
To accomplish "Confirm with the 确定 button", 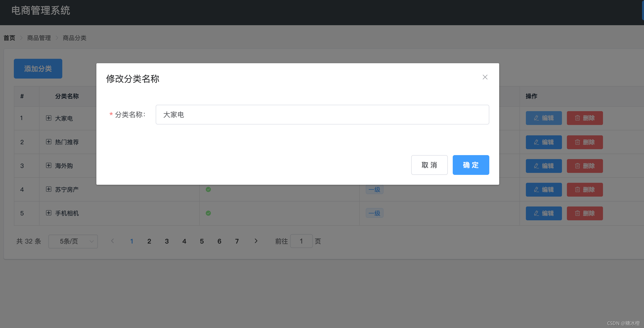I will pyautogui.click(x=471, y=165).
